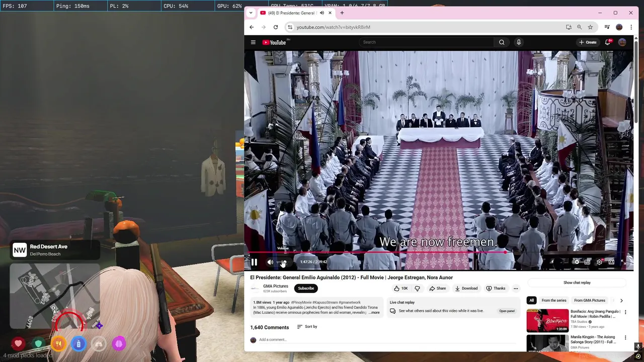
Task: View site information icon in address bar
Action: point(289,27)
